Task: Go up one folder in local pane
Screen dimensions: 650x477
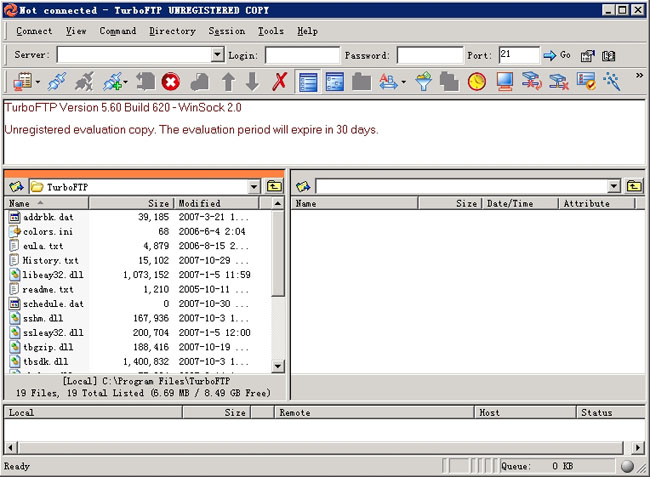Action: pos(274,186)
